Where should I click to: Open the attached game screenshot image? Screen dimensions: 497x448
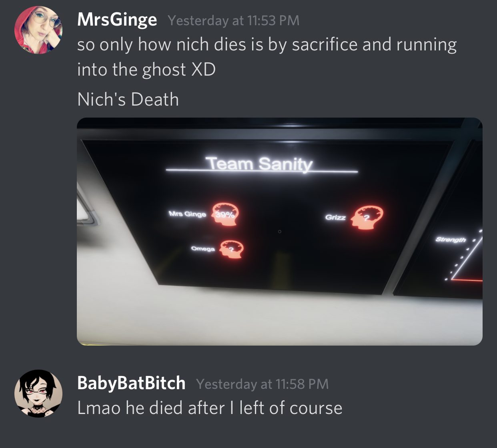point(280,232)
